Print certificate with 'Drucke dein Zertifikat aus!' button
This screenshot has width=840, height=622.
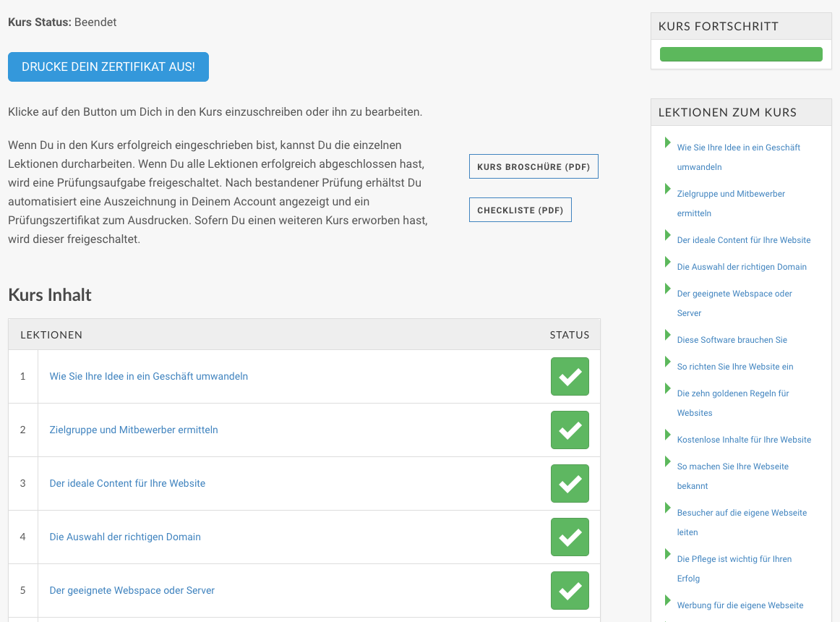[x=108, y=67]
